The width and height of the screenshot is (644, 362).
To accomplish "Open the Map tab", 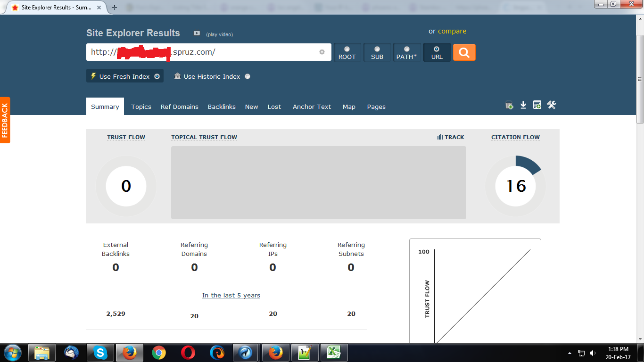I will click(x=349, y=107).
